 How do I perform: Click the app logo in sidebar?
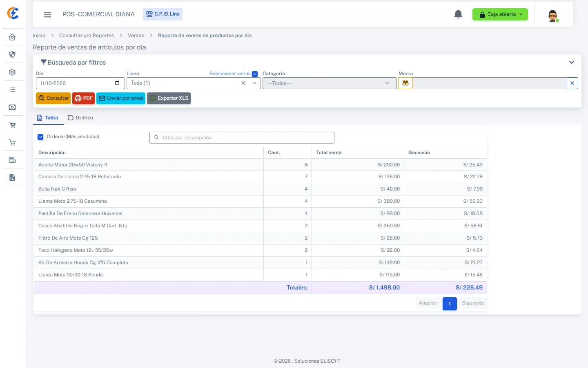(13, 13)
